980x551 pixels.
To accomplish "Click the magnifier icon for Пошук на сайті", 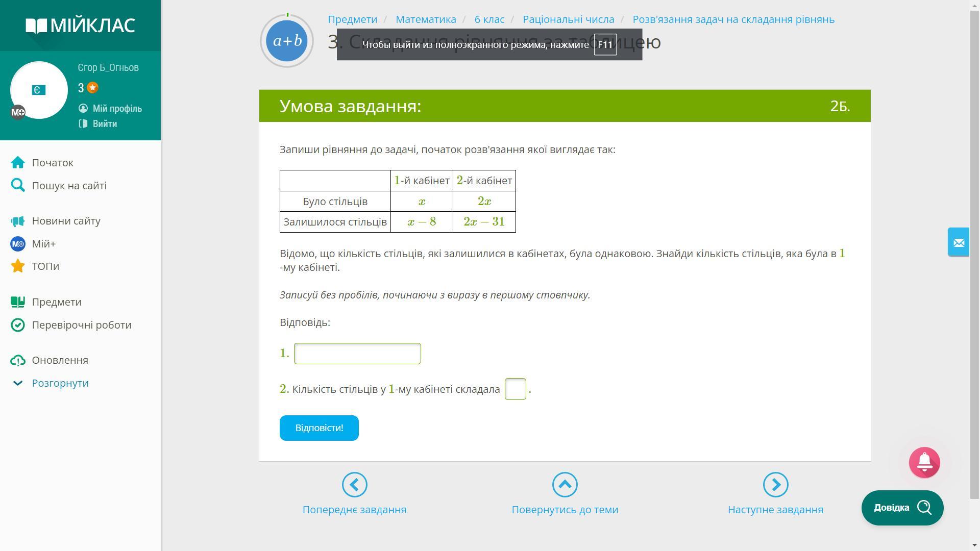I will [18, 185].
